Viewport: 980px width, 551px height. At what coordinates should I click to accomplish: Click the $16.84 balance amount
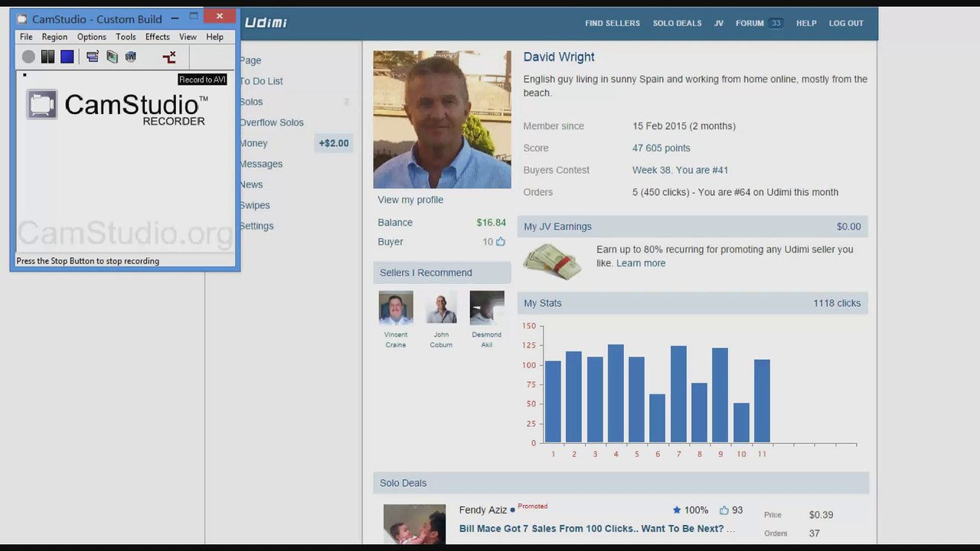click(491, 223)
